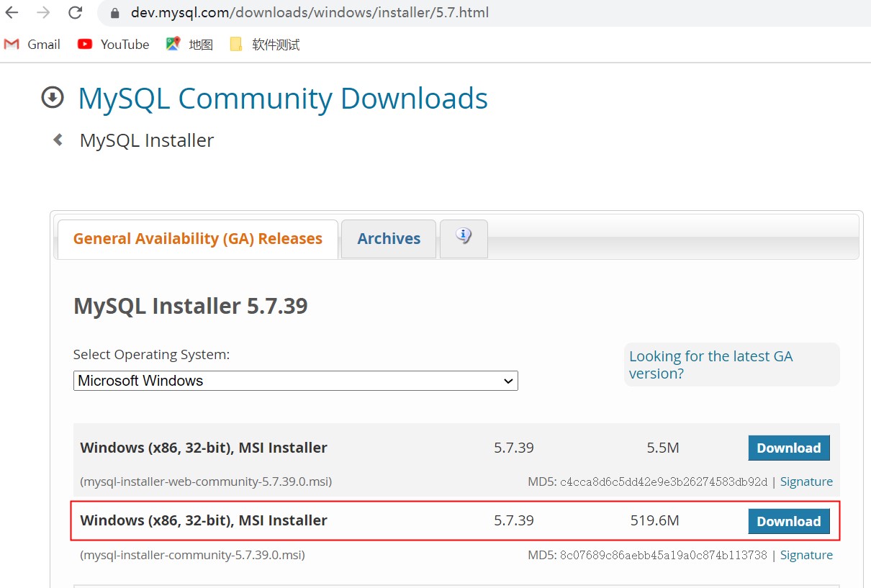
Task: Click the download circle icon beside page title
Action: point(53,97)
